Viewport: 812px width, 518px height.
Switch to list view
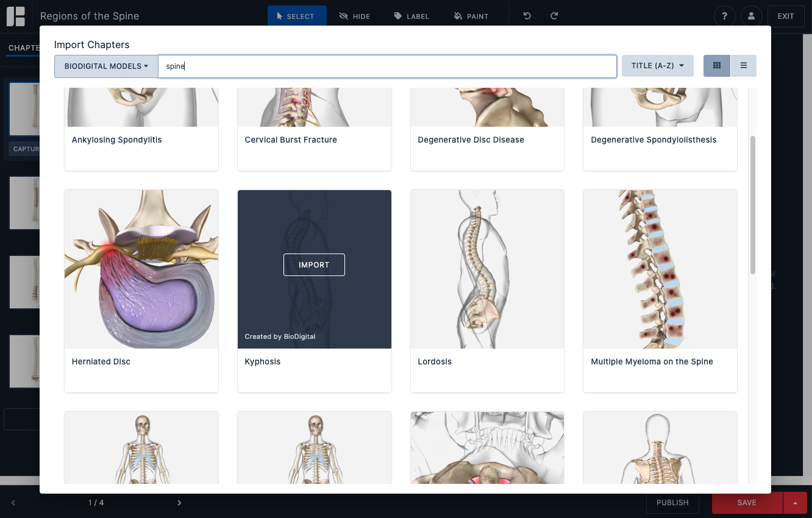744,66
